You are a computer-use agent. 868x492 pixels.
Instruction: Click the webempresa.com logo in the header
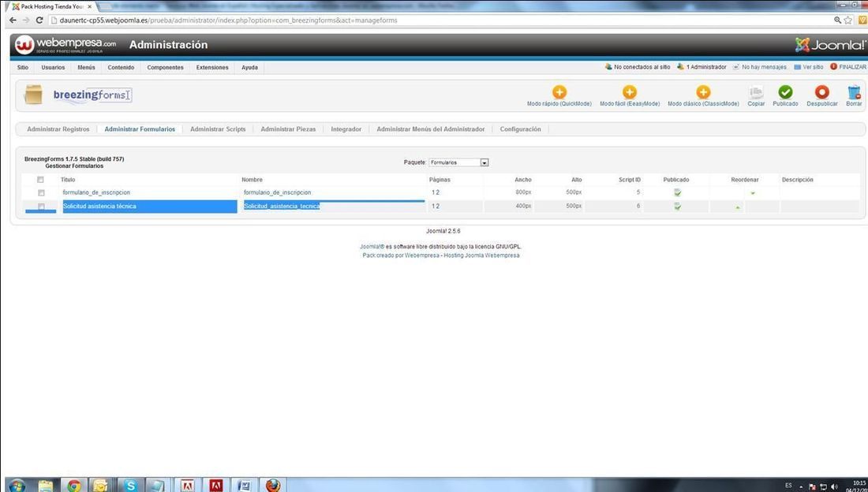pos(65,45)
